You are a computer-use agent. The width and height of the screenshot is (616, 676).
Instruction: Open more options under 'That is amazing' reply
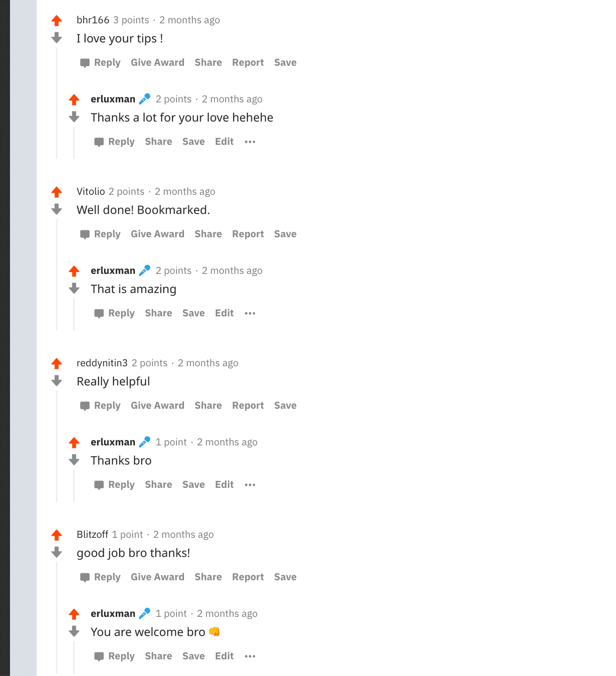point(250,313)
